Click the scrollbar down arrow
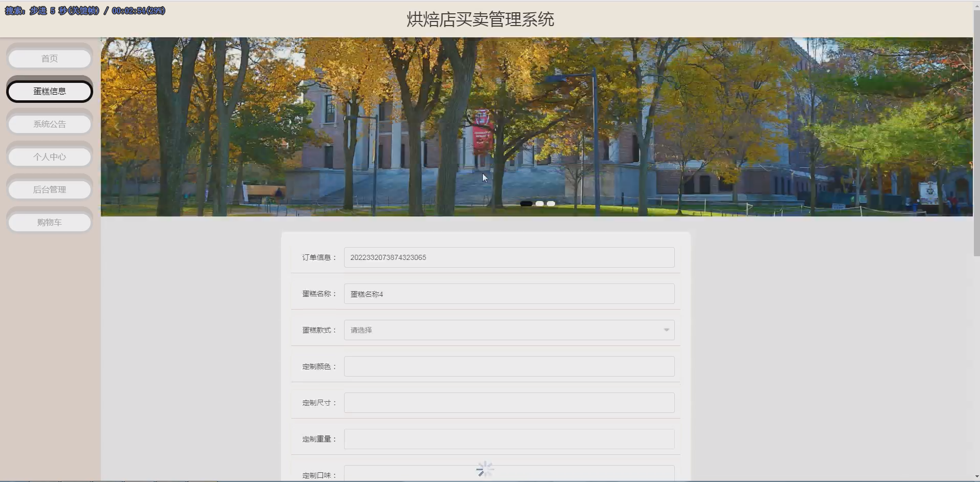The height and width of the screenshot is (482, 980). click(976, 477)
